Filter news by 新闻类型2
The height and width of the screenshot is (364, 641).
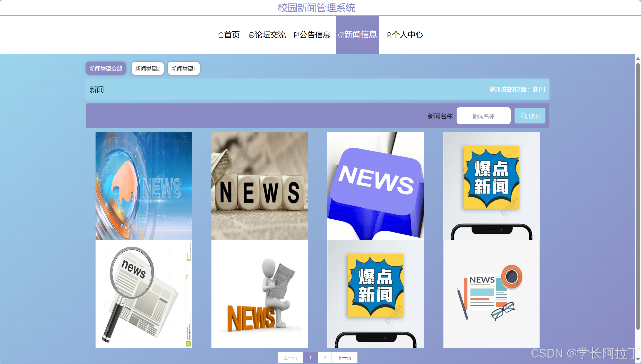pos(148,68)
